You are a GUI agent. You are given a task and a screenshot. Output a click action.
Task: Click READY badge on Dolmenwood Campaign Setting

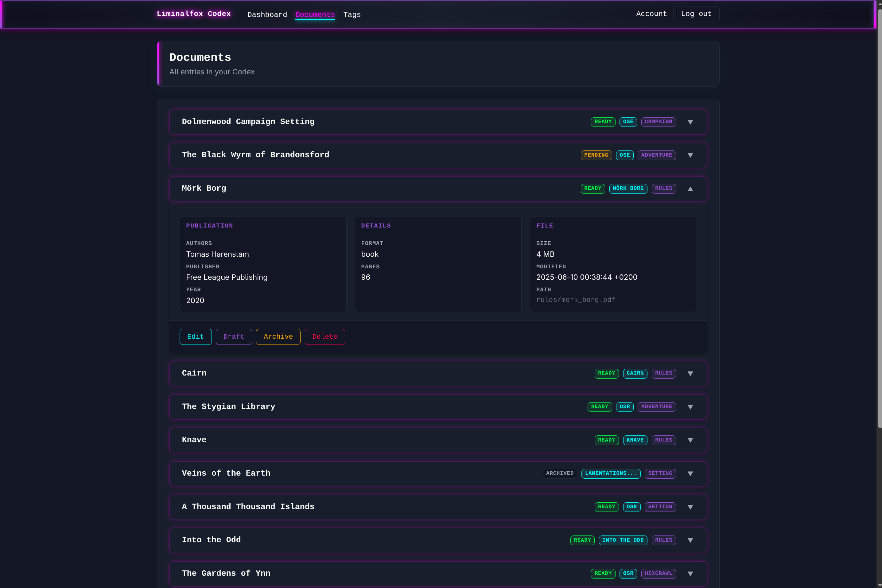(x=603, y=122)
